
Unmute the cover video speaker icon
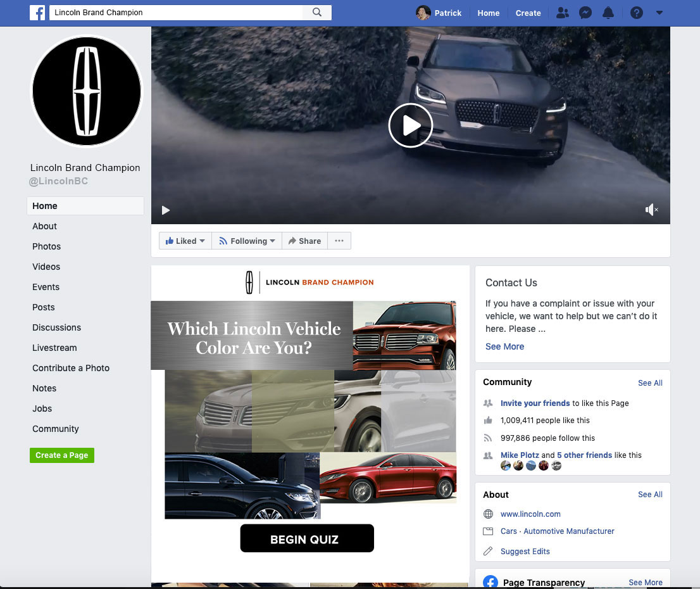pos(652,209)
